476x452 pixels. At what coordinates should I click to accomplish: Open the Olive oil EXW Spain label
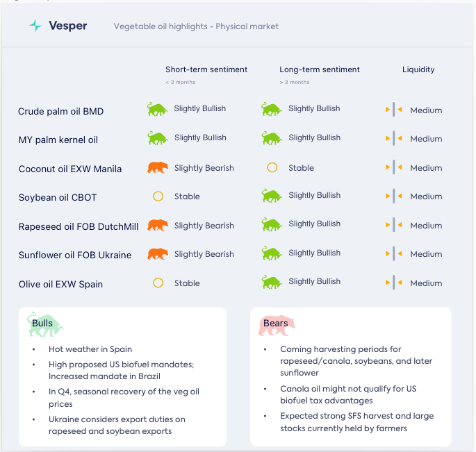pos(60,284)
